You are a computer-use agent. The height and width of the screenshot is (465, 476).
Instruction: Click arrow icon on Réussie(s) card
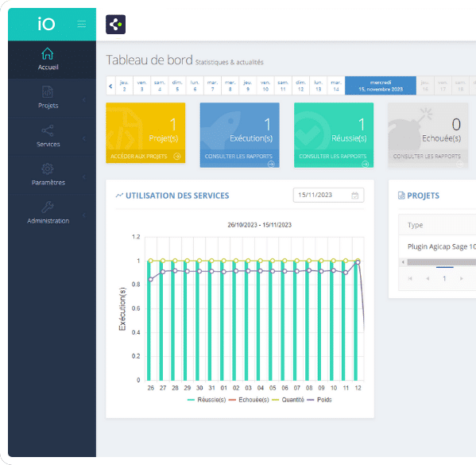[366, 164]
